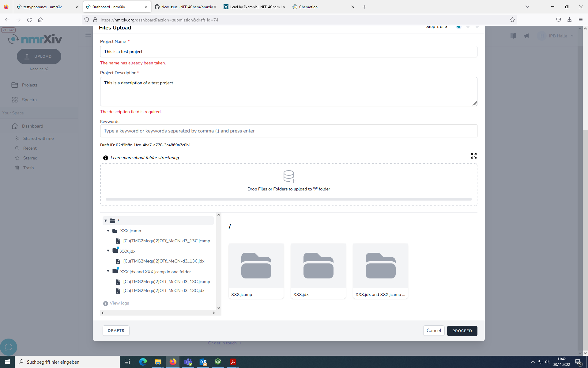Open the chat bubble in bottom corner

(x=9, y=347)
